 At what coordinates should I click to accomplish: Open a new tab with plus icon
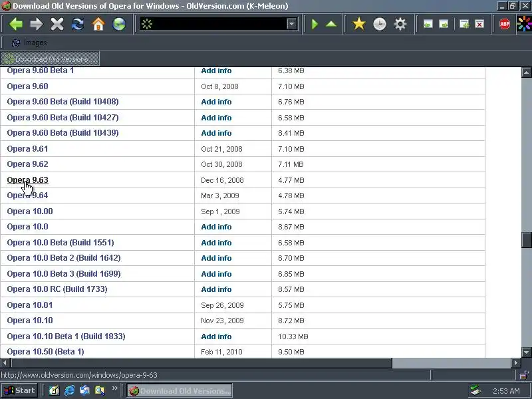pyautogui.click(x=464, y=24)
